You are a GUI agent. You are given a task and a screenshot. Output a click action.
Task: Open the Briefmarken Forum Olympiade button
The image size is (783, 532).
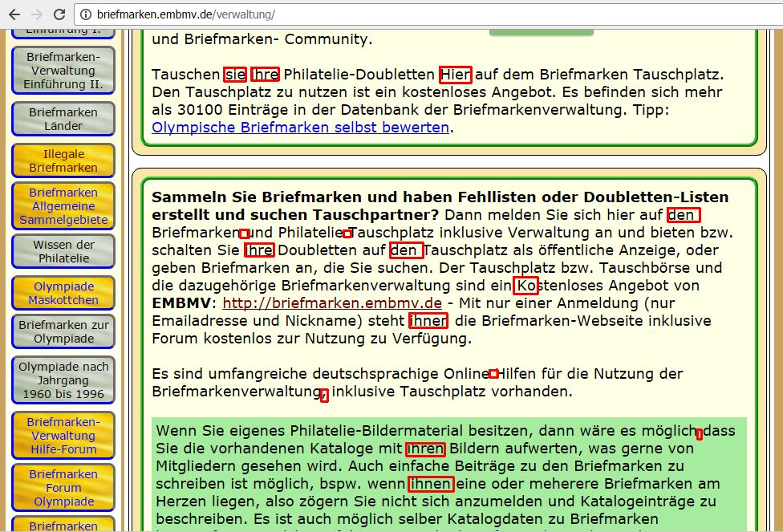click(x=63, y=487)
